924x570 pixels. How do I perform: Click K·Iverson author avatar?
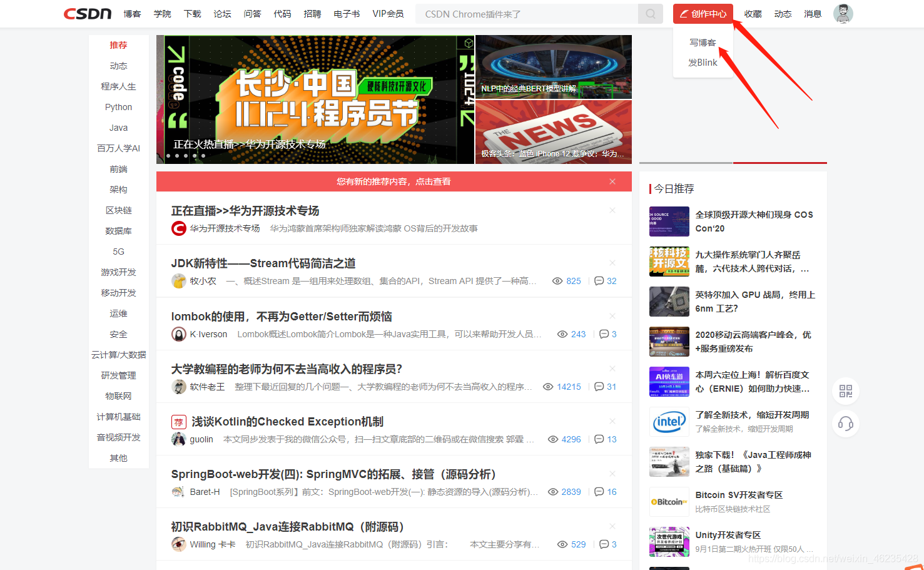point(179,334)
